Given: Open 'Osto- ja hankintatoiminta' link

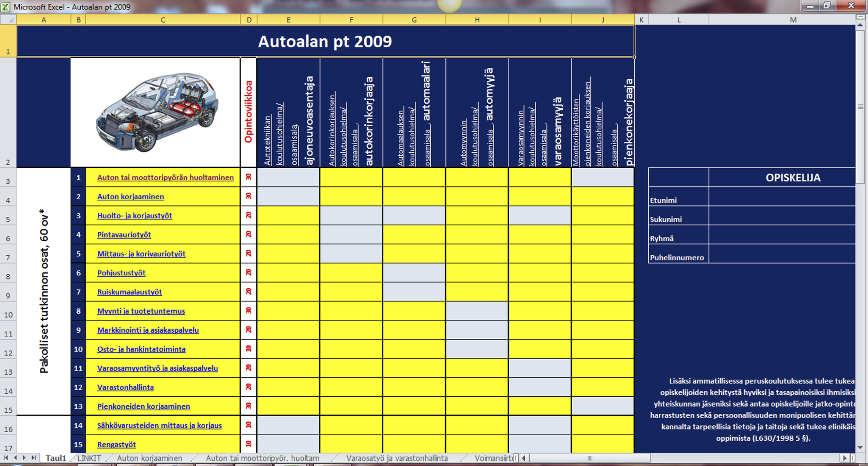Looking at the screenshot, I should pos(141,349).
